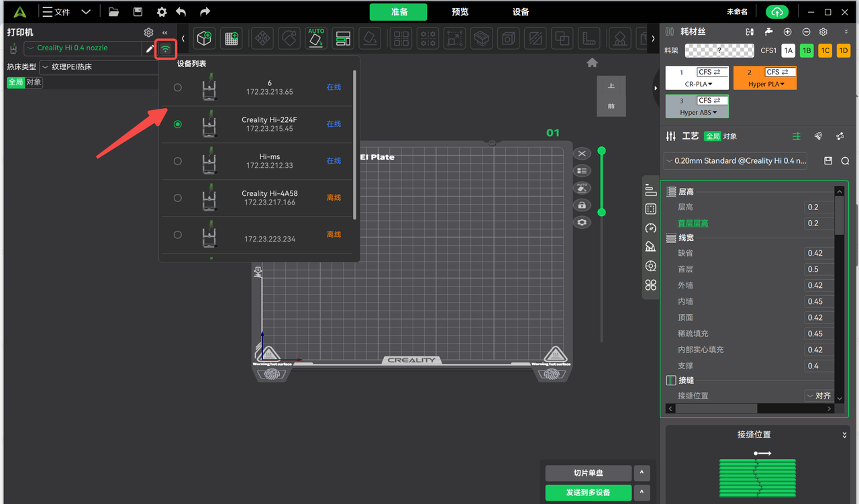The width and height of the screenshot is (859, 504).
Task: Toggle 对象 in printer panel
Action: [34, 83]
